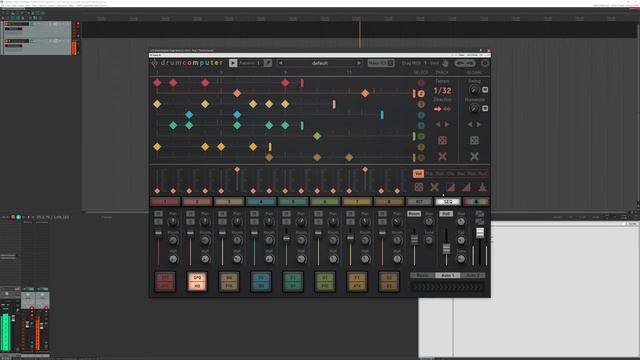Click red loop-end marker on row 1
Screen dimensions: 640x360
coord(302,83)
